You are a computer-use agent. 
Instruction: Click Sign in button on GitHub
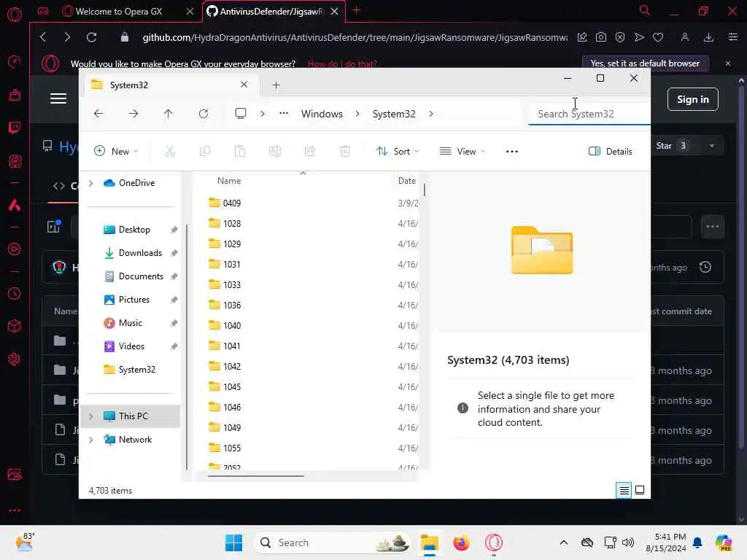pos(692,99)
